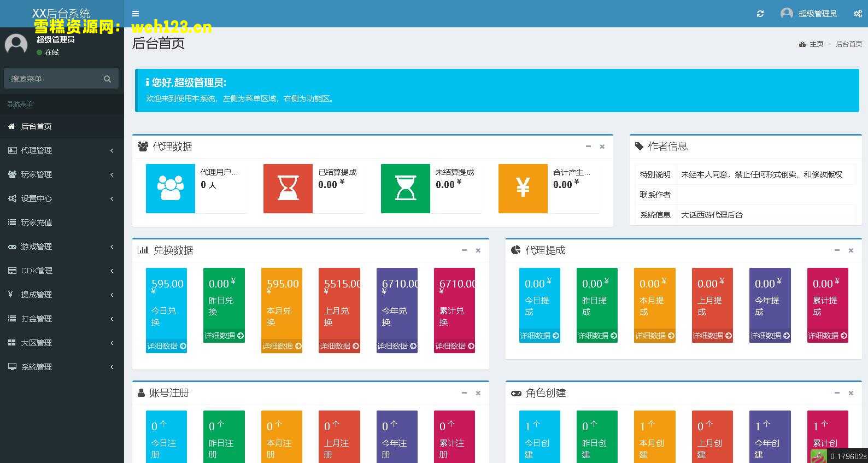Image resolution: width=868 pixels, height=463 pixels.
Task: Focus the 搜索菜单 search field
Action: (x=53, y=79)
